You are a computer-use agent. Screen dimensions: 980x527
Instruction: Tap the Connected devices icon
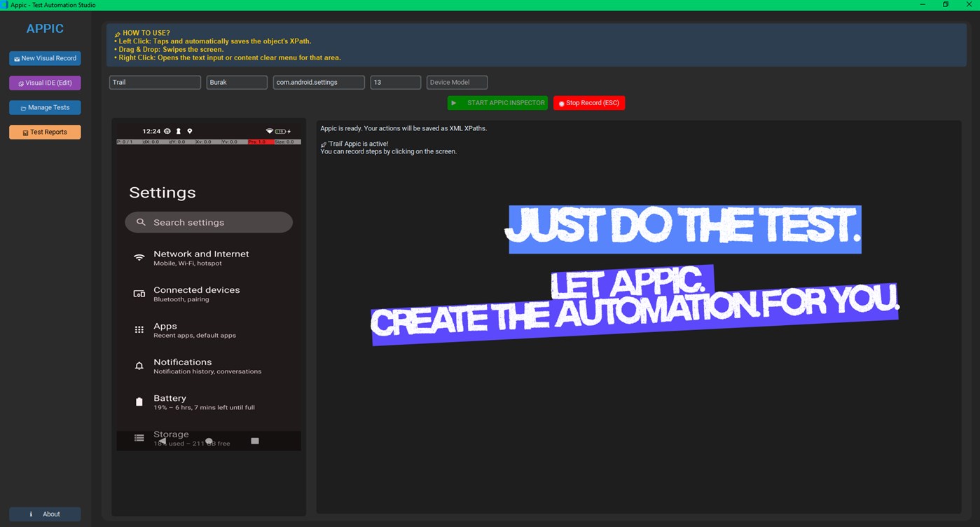tap(139, 294)
